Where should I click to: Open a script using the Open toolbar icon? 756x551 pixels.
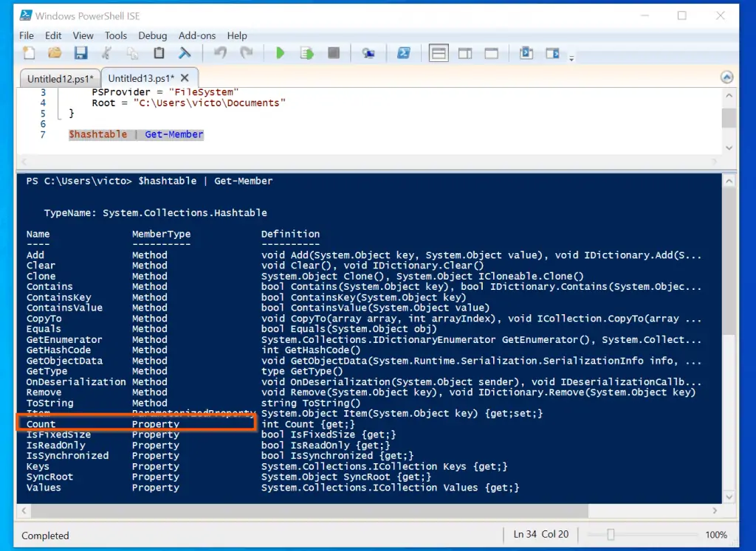pyautogui.click(x=55, y=52)
